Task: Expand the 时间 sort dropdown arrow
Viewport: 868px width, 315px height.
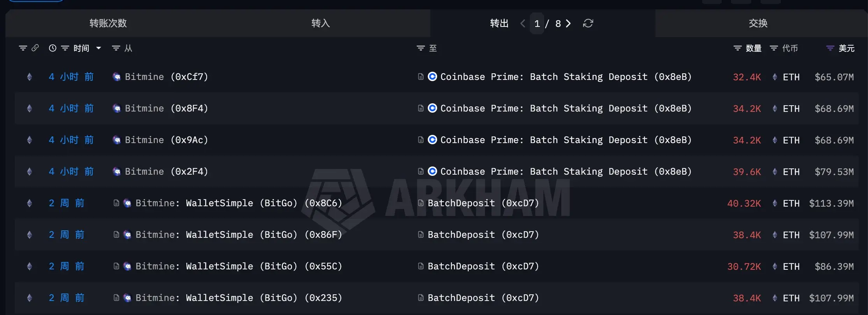Action: click(98, 48)
